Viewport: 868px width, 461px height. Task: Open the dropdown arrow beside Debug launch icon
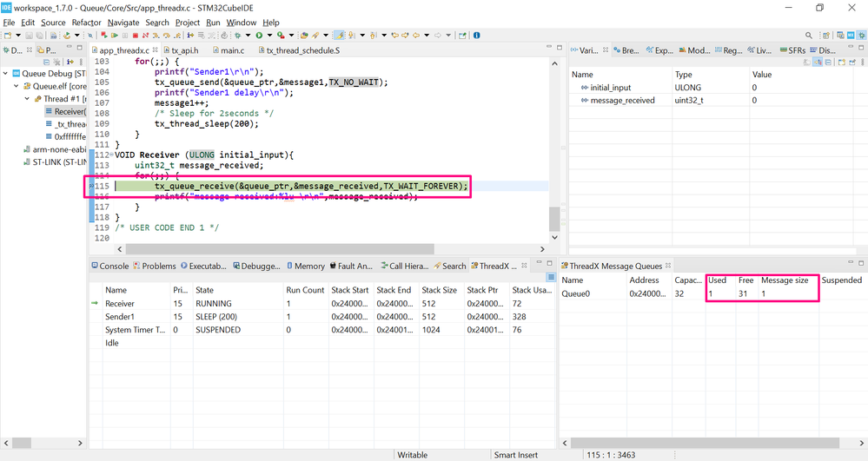[x=248, y=36]
